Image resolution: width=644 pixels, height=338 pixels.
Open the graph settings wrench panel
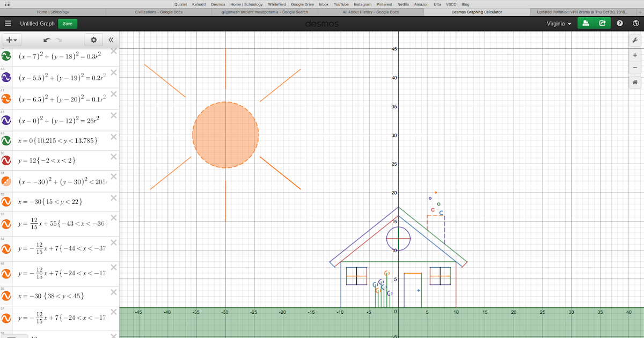tap(635, 40)
